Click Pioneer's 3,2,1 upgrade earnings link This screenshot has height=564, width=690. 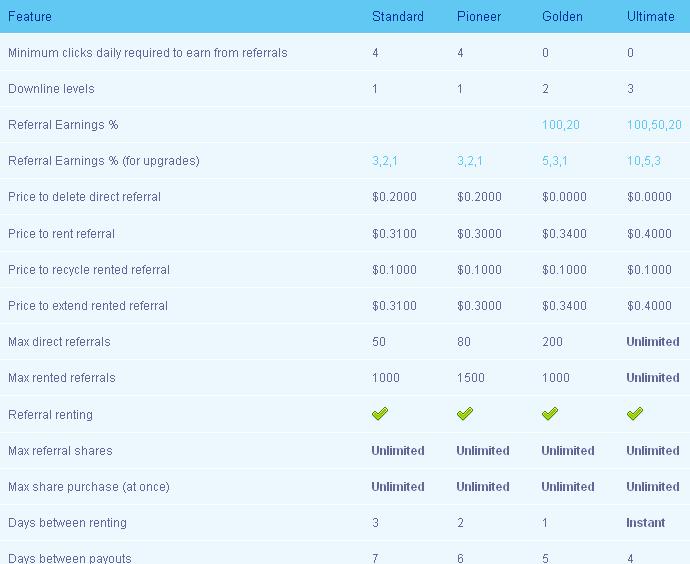[x=470, y=161]
